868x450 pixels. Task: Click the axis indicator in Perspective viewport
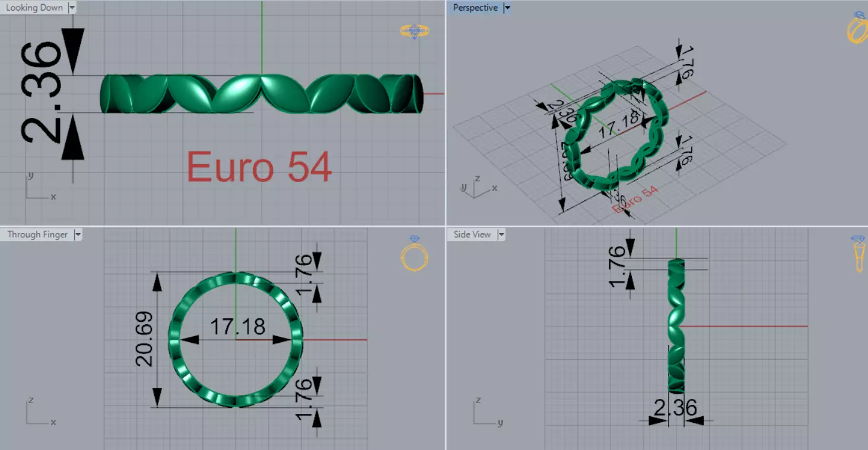pos(479,186)
